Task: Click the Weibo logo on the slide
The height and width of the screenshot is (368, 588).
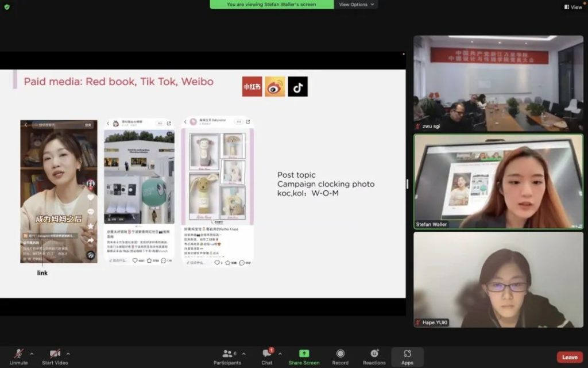Action: pyautogui.click(x=275, y=87)
